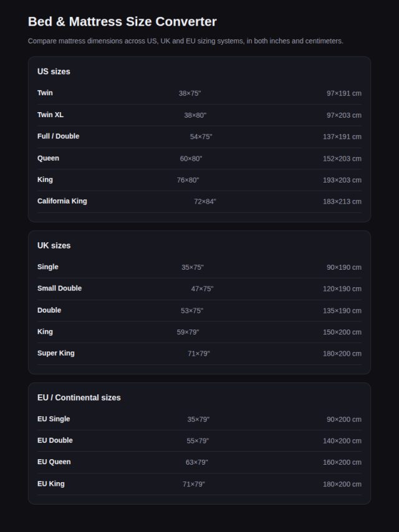Select the page description subtitle text
Image resolution: width=399 pixels, height=532 pixels.
pyautogui.click(x=185, y=41)
